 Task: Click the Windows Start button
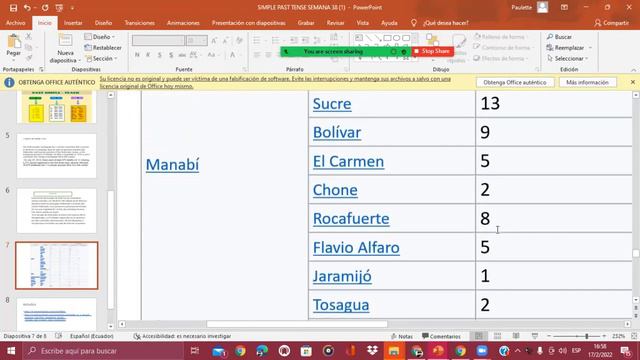(11, 351)
